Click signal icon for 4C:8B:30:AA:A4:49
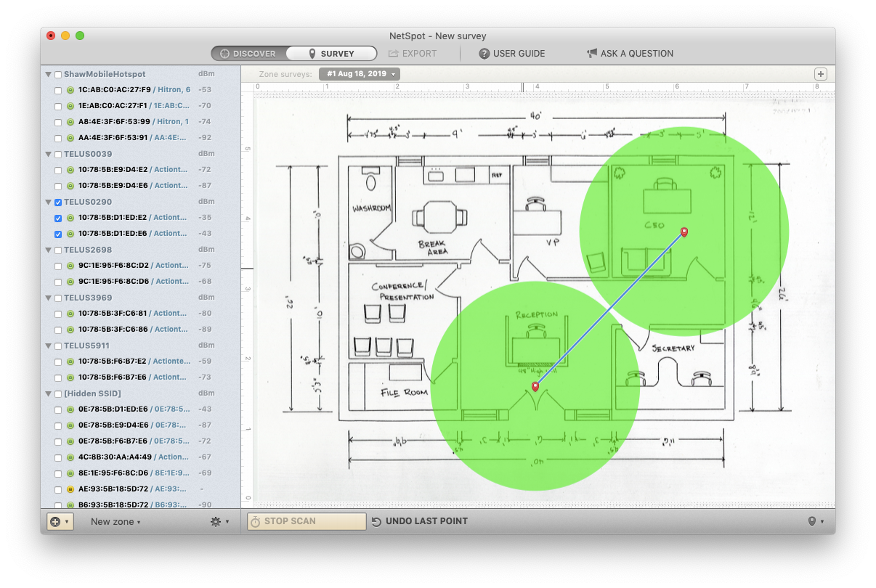The height and width of the screenshot is (588, 876). click(70, 457)
